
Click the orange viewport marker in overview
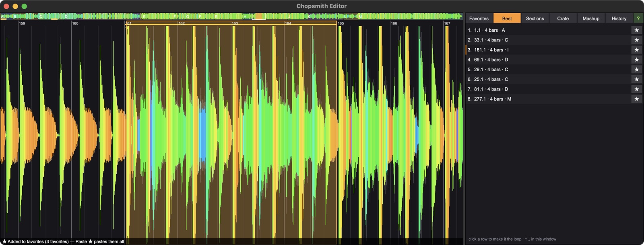point(259,16)
